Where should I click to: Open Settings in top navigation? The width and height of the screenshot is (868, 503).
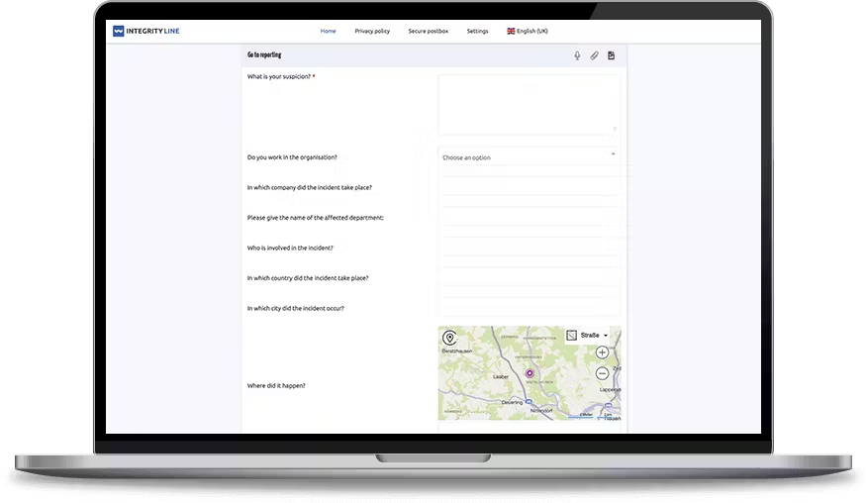(x=477, y=31)
